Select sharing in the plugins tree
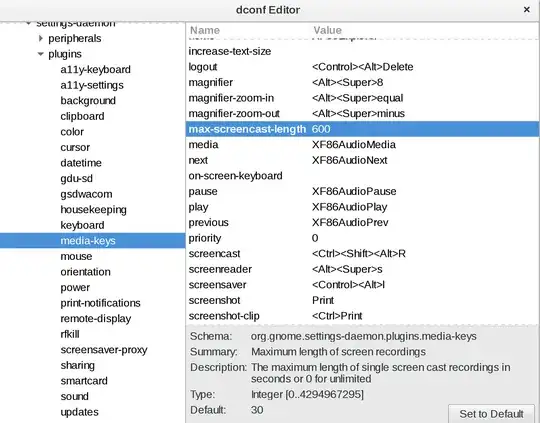Screen dimensions: 540x423 point(77,365)
